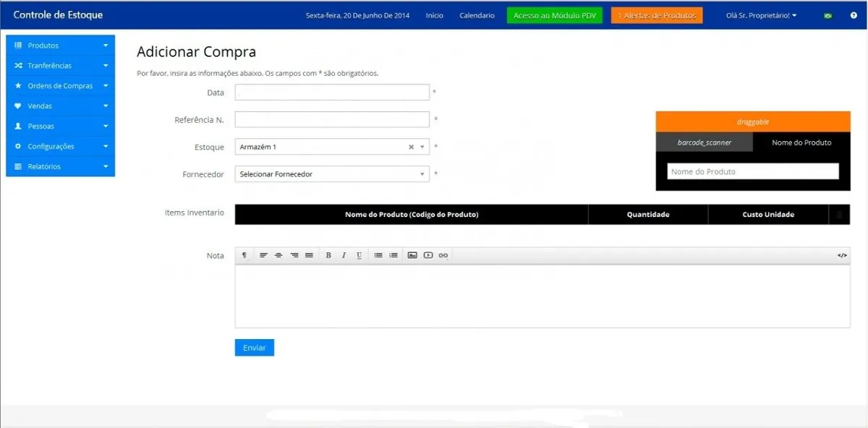The image size is (868, 428).
Task: Select the numbered list icon in Nota toolbar
Action: [x=393, y=254]
